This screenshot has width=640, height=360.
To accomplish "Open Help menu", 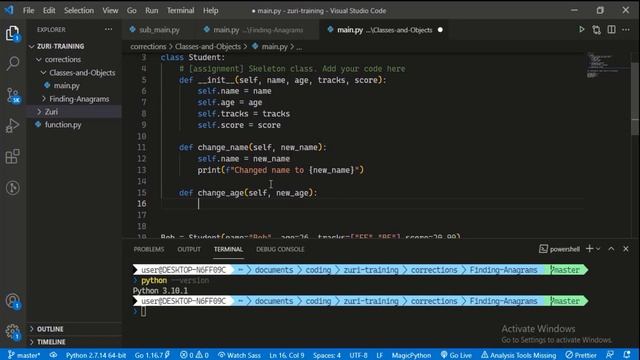I will click(211, 10).
